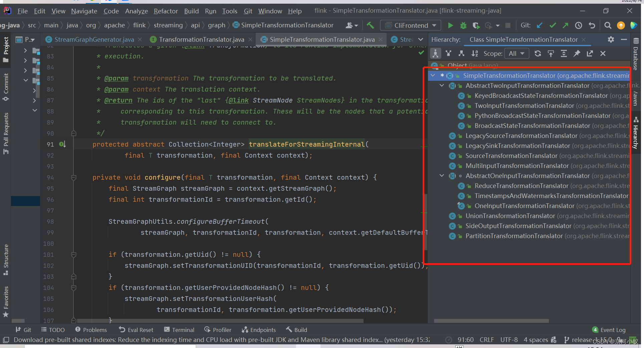Show Git history clock icon
644x348 pixels.
coord(579,25)
